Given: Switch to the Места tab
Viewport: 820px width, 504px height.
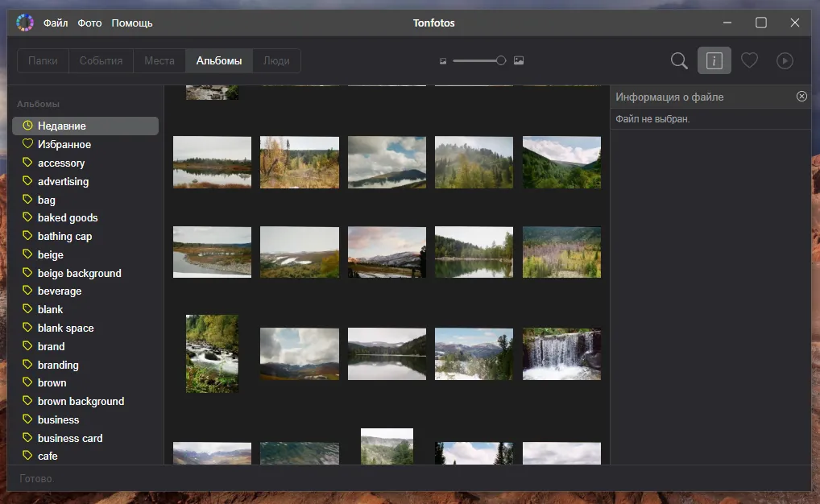Looking at the screenshot, I should coord(159,60).
